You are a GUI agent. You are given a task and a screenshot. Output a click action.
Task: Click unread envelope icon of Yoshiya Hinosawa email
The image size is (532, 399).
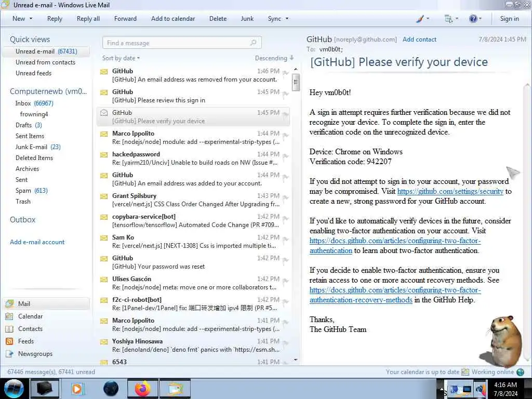pos(104,342)
